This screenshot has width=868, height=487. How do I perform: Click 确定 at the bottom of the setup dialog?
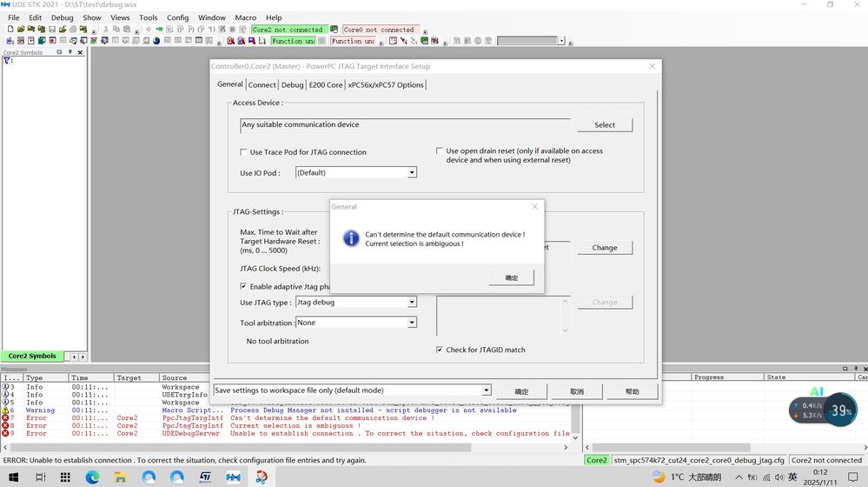(521, 391)
